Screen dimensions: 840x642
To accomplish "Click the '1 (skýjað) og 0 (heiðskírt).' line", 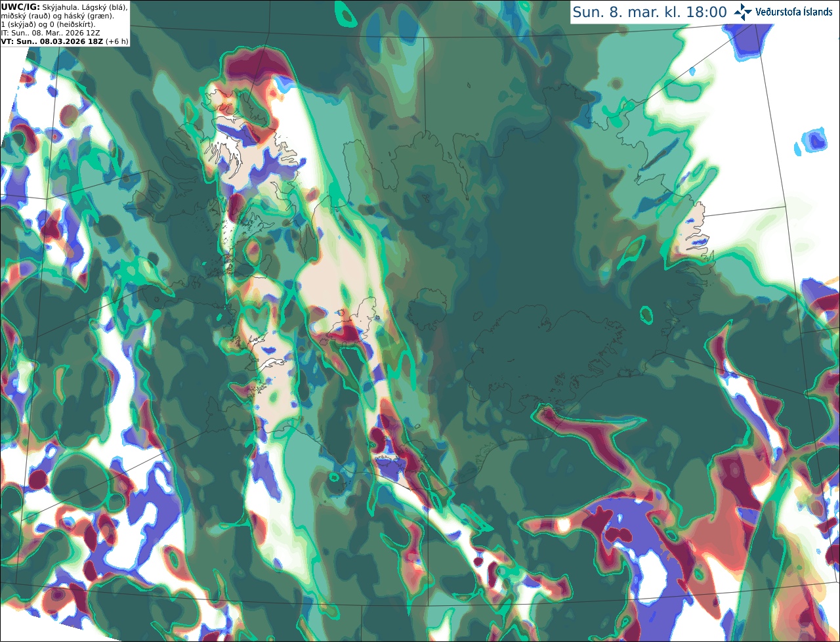I will (49, 24).
